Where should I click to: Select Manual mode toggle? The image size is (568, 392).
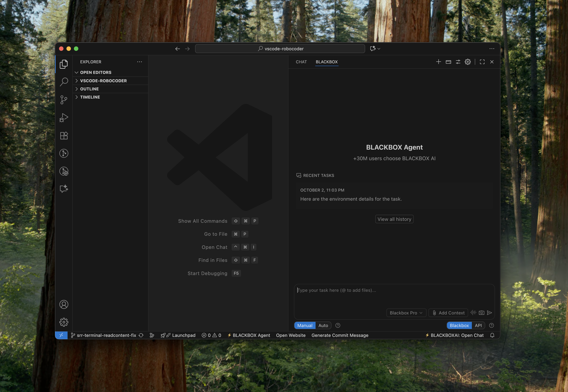(304, 325)
